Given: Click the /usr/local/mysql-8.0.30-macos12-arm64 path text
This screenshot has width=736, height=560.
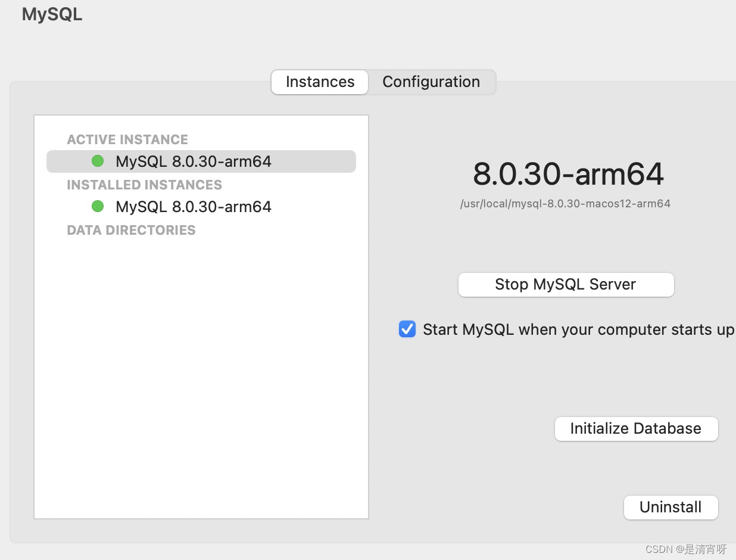Looking at the screenshot, I should pyautogui.click(x=565, y=204).
